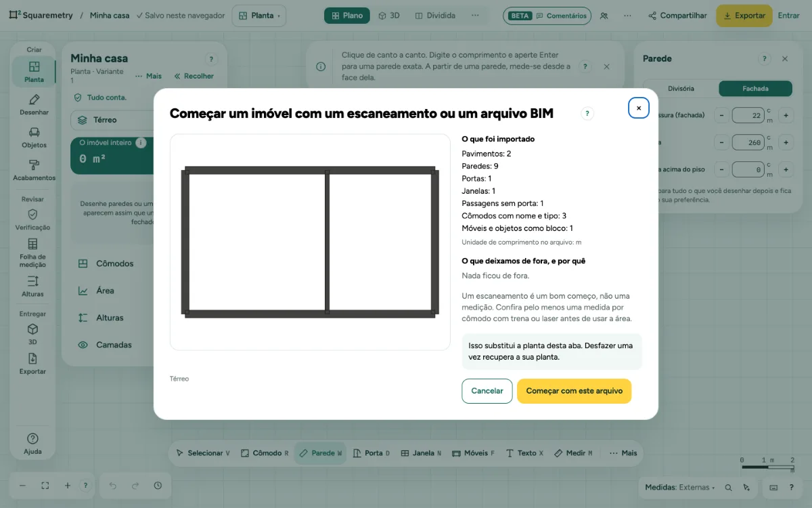Click the Exportar button in the top bar
Image resolution: width=812 pixels, height=508 pixels.
click(x=744, y=16)
